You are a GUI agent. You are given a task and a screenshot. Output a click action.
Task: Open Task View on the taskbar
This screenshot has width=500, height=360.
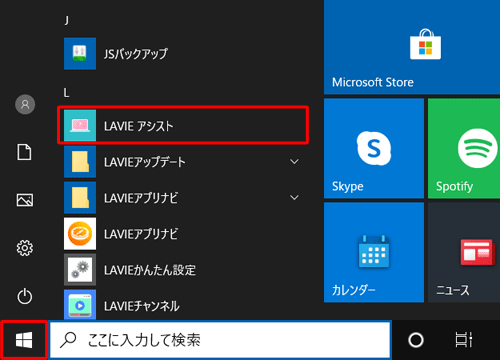coord(464,340)
